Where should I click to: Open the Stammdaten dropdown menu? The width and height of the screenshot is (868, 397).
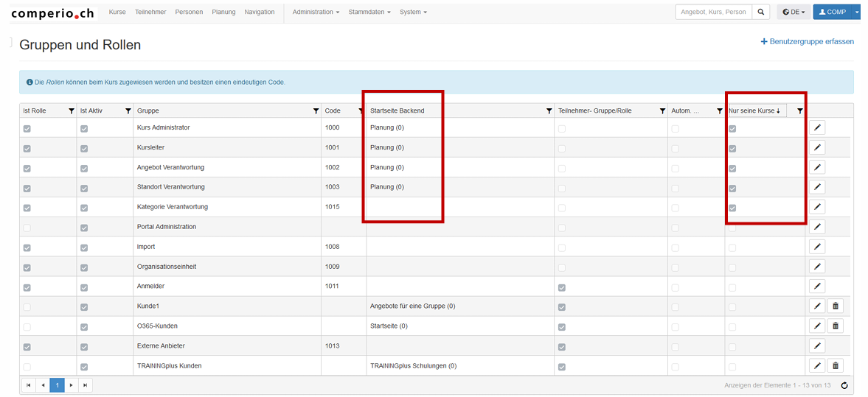369,12
